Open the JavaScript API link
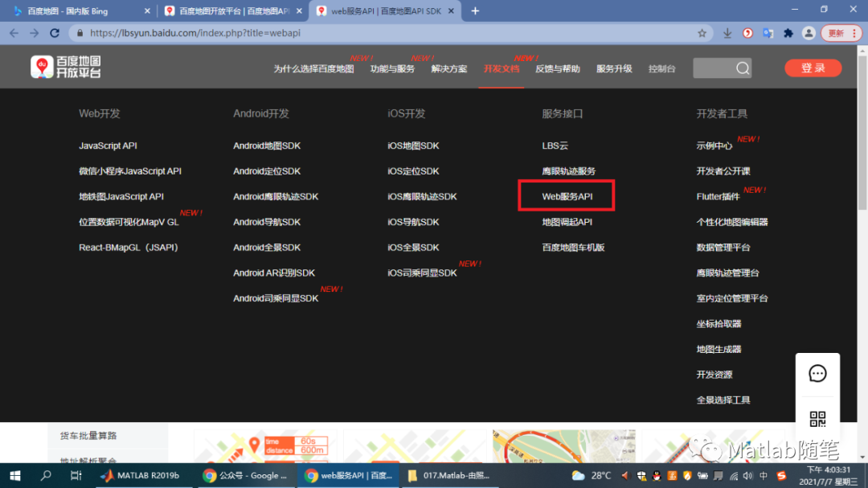The width and height of the screenshot is (868, 488). point(108,146)
